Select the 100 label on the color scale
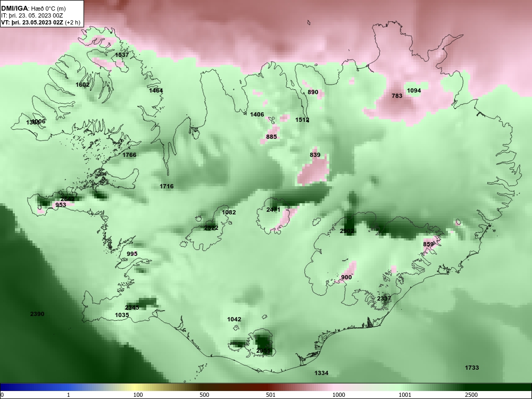The image size is (532, 399). tap(138, 395)
